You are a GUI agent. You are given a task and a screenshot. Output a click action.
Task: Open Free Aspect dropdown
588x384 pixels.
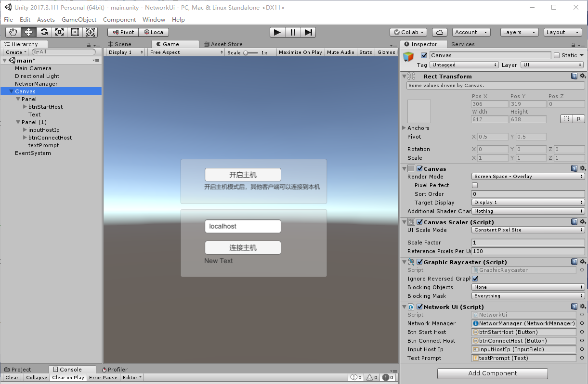coord(186,52)
